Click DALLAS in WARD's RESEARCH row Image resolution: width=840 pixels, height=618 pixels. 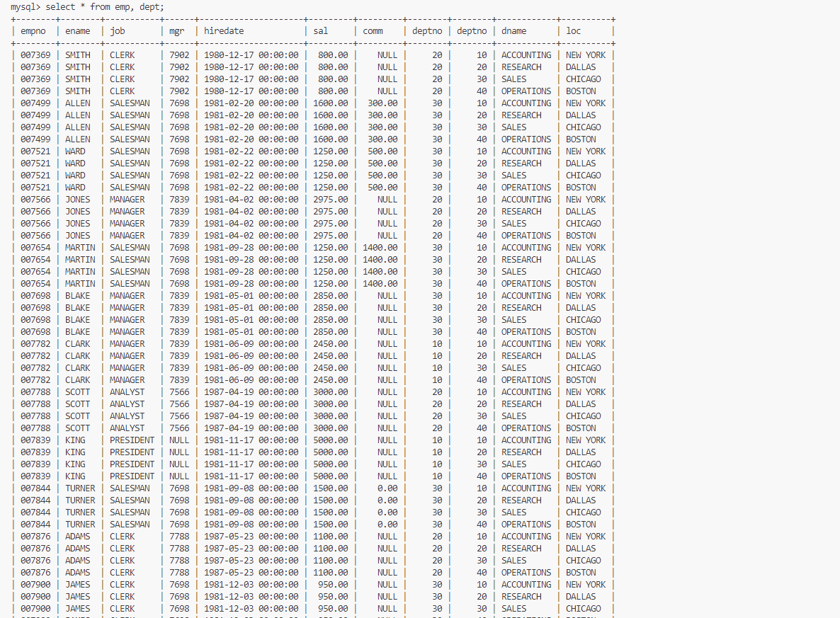coord(581,164)
